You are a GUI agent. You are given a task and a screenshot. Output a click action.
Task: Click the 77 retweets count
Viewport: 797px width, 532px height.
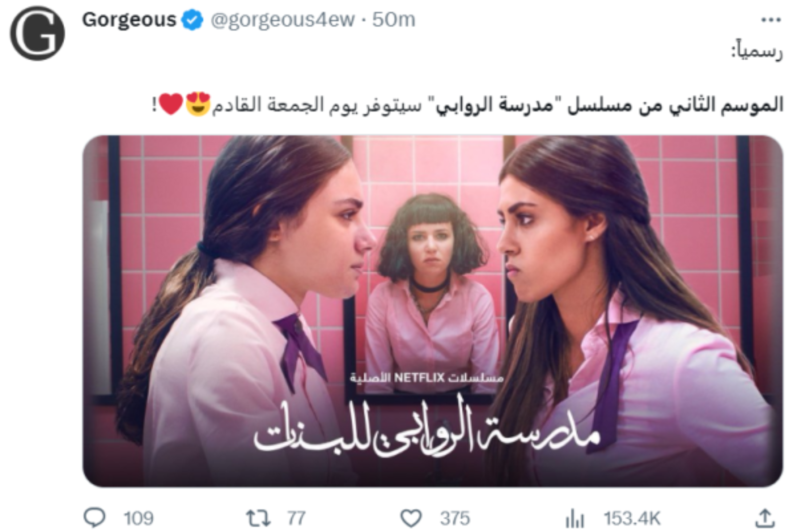point(296,519)
